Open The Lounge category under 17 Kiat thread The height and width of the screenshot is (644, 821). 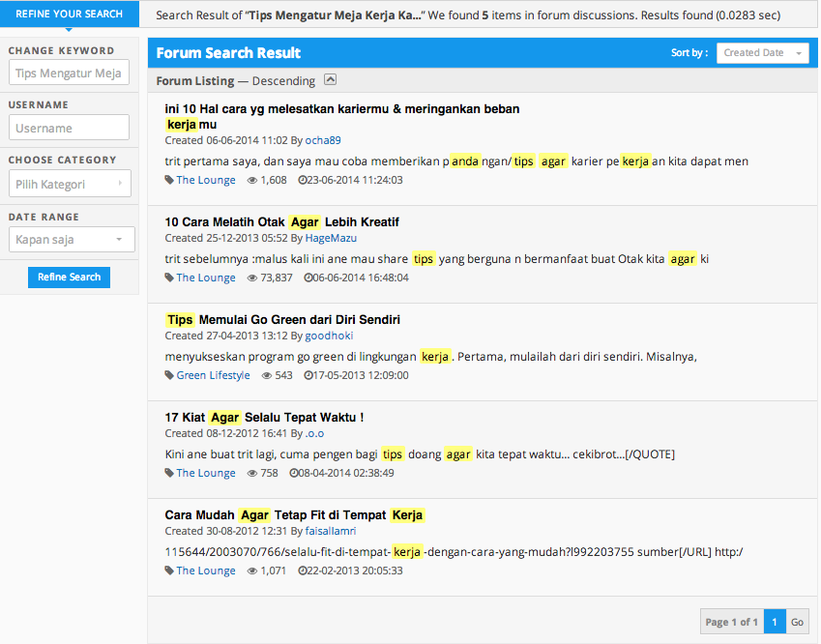pos(206,473)
